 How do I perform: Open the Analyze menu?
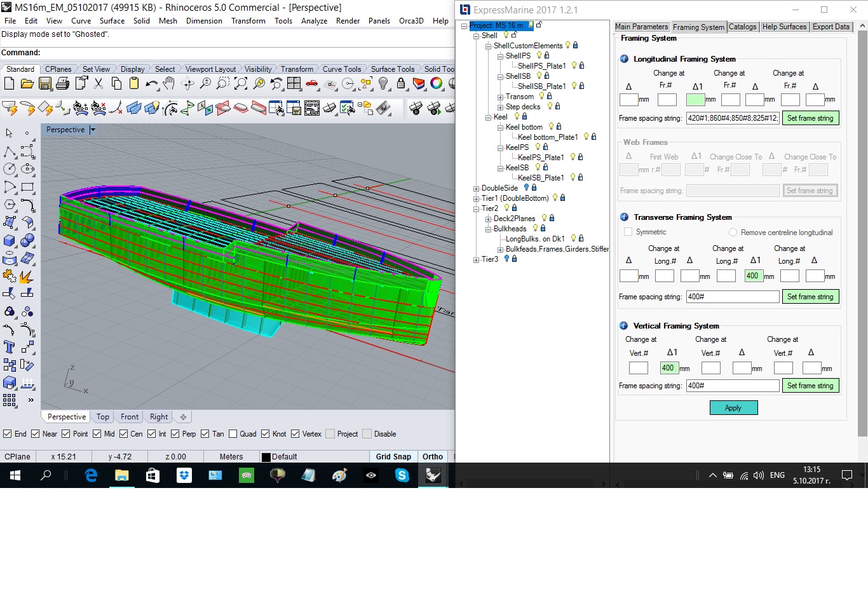tap(314, 21)
